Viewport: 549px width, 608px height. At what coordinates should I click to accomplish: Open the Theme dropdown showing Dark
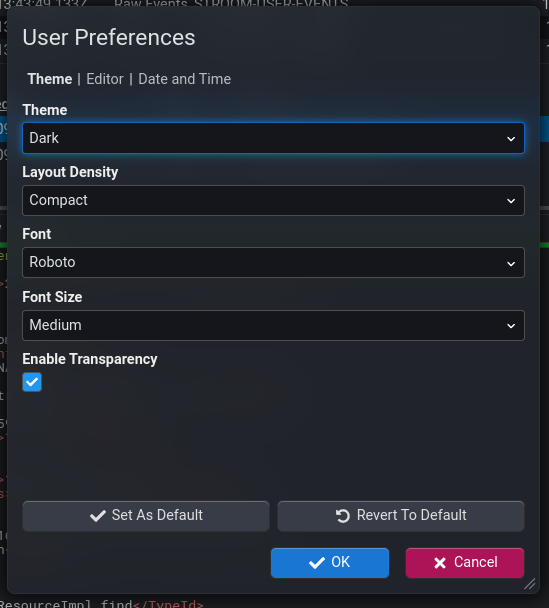pyautogui.click(x=273, y=138)
